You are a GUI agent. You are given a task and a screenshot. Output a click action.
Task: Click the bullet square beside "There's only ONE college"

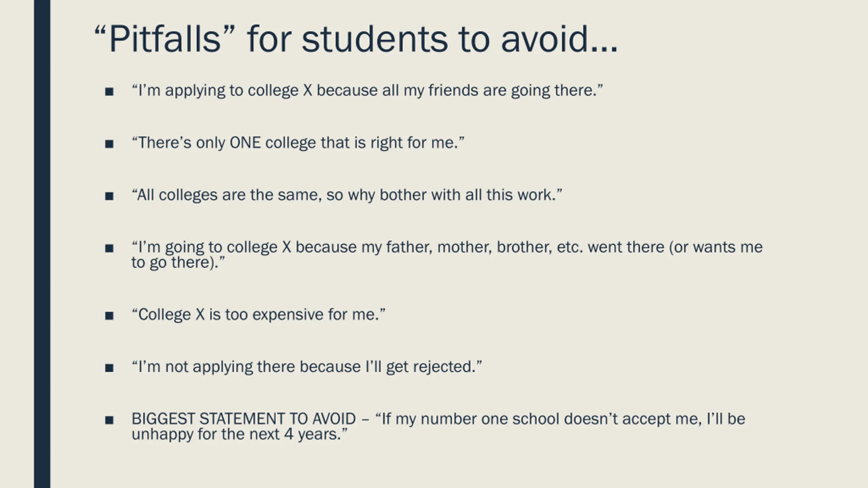[109, 144]
